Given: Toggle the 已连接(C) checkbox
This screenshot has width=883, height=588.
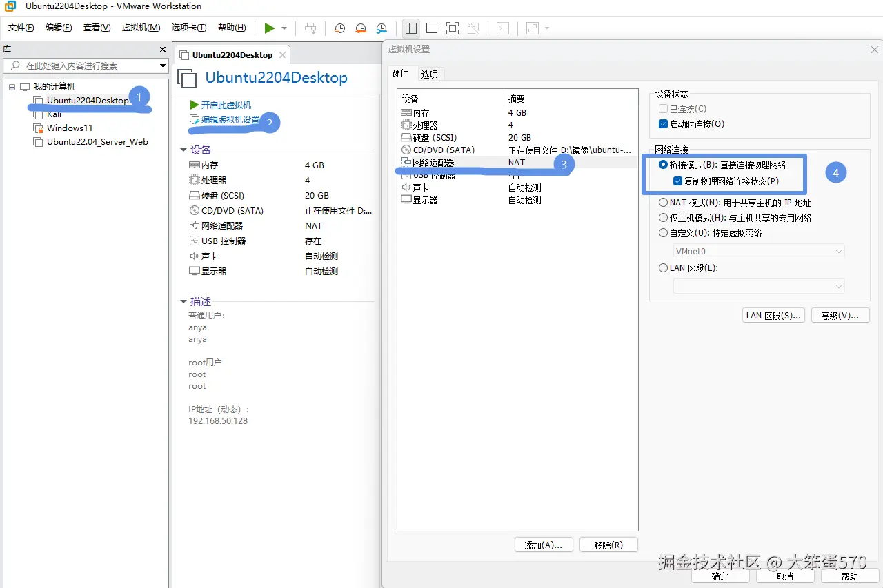Looking at the screenshot, I should point(663,109).
